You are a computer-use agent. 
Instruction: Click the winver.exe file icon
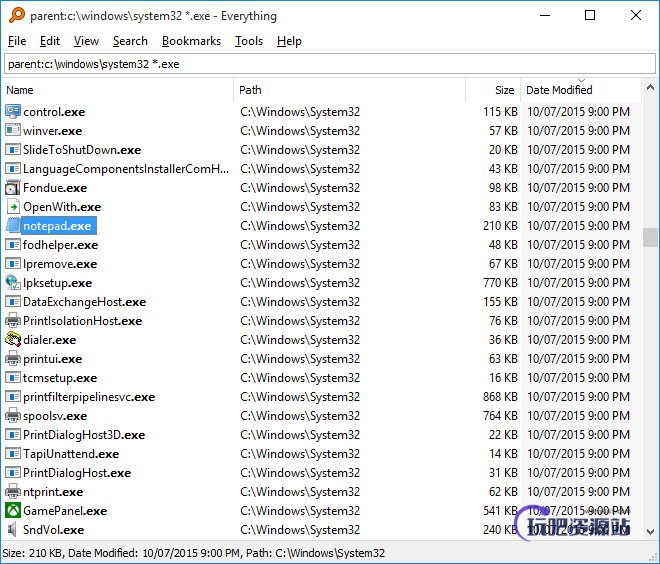[13, 131]
